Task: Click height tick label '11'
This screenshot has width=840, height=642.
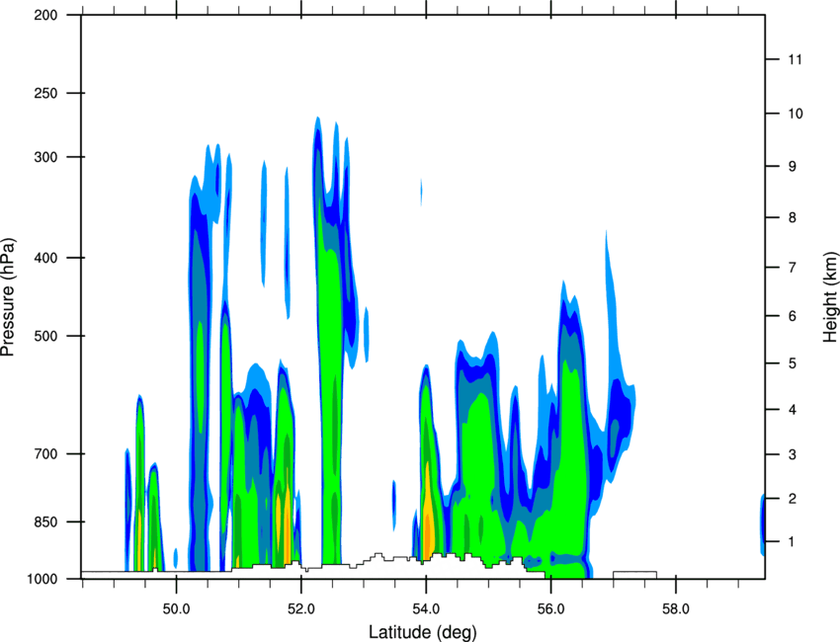Action: [796, 59]
